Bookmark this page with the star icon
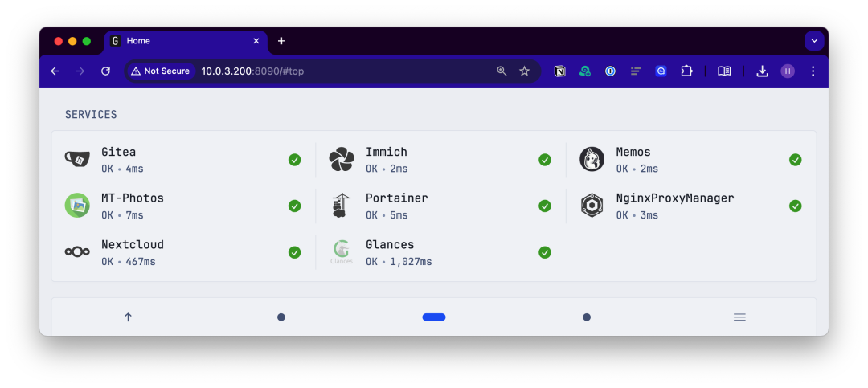Screen dimensions: 868x388 click(x=525, y=71)
